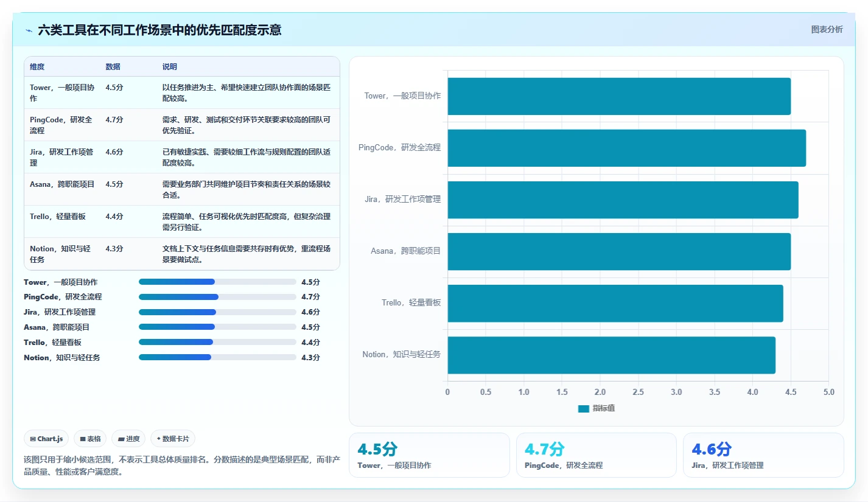Click the 5.0 x-axis tick label
The image size is (868, 502).
[x=828, y=392]
